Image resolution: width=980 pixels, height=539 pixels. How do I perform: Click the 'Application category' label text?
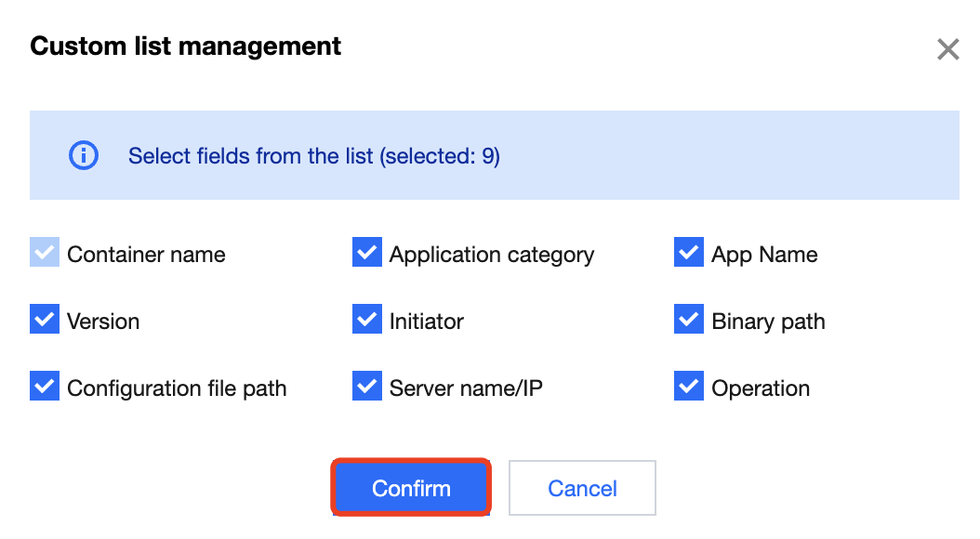[491, 255]
